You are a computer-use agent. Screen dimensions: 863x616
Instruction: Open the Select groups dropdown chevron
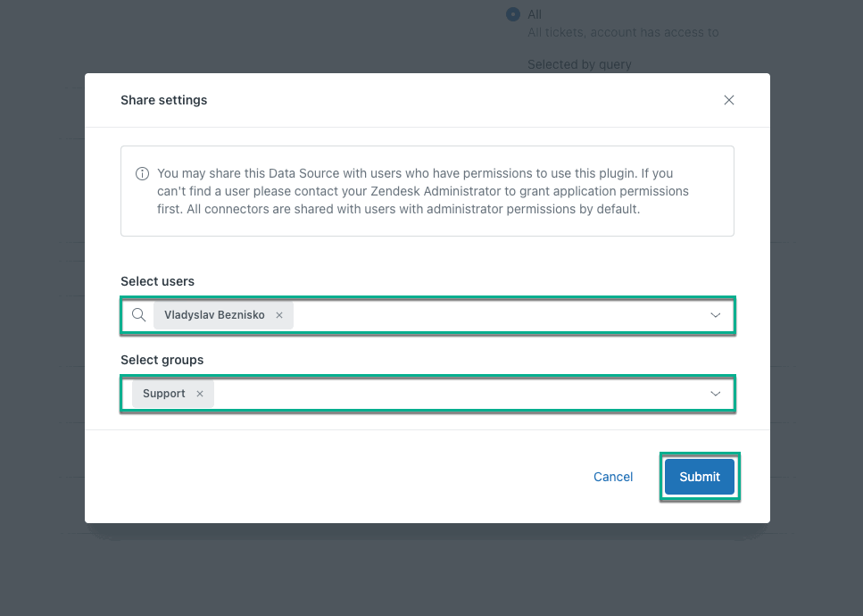click(x=715, y=393)
